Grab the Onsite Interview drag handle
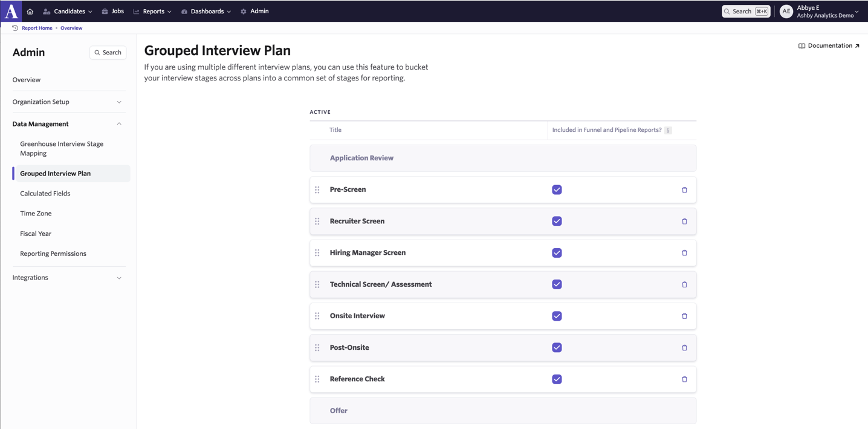The image size is (868, 429). [x=317, y=316]
